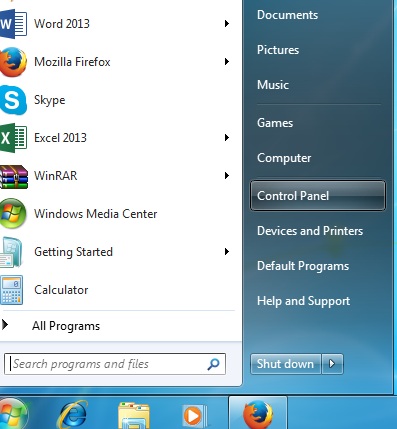This screenshot has width=397, height=429.
Task: Open Help and Support
Action: 303,301
